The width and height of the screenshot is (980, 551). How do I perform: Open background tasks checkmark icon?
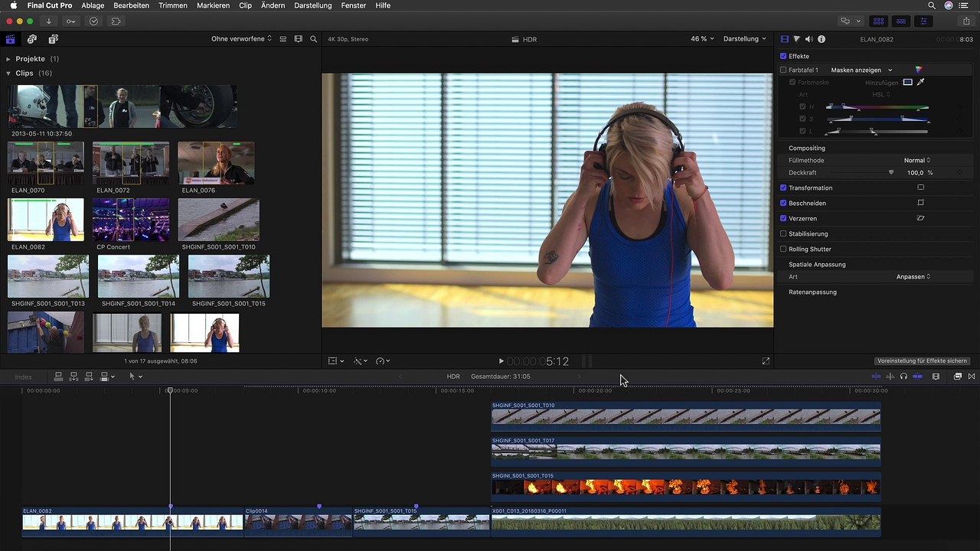pyautogui.click(x=93, y=21)
